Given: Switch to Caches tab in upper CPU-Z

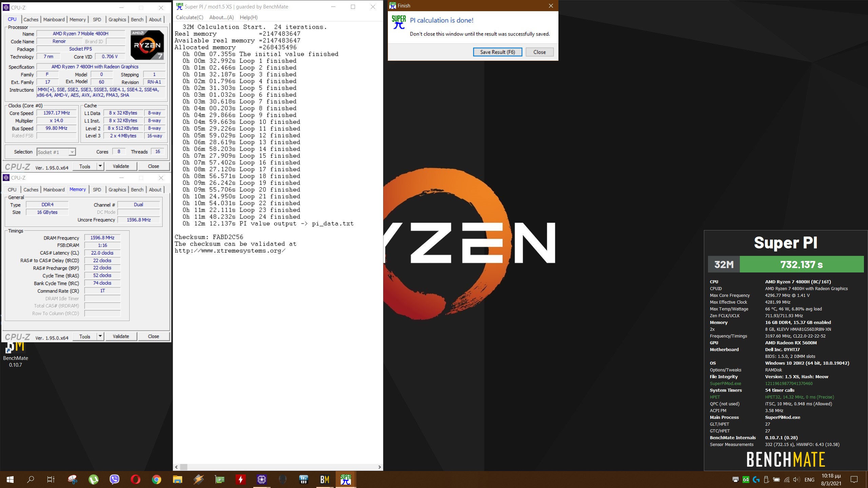Looking at the screenshot, I should pos(31,19).
